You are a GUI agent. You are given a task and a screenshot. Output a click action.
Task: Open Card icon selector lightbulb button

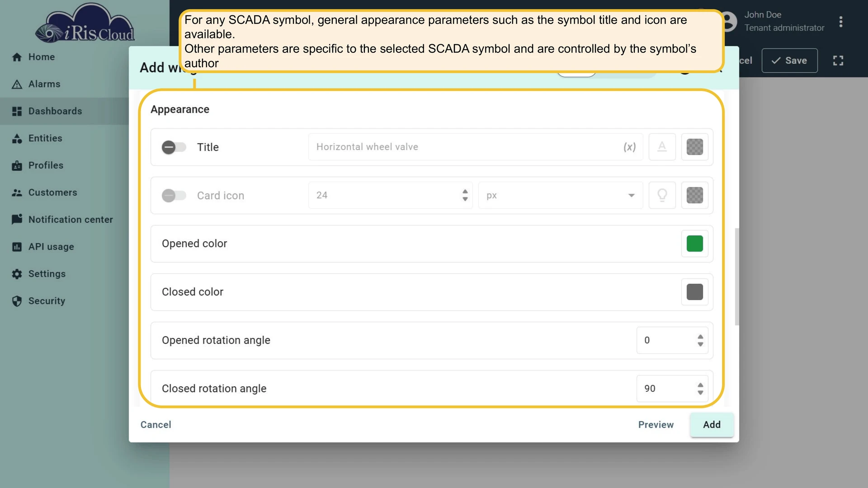[x=662, y=195]
